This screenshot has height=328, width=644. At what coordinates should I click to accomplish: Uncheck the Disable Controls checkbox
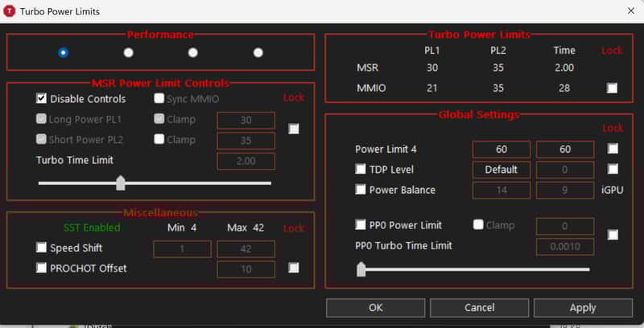42,98
